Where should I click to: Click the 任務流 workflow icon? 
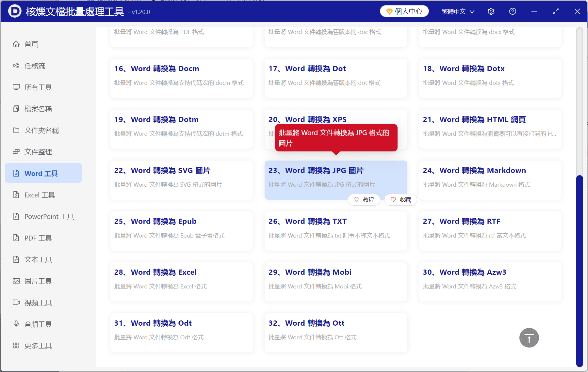[16, 66]
